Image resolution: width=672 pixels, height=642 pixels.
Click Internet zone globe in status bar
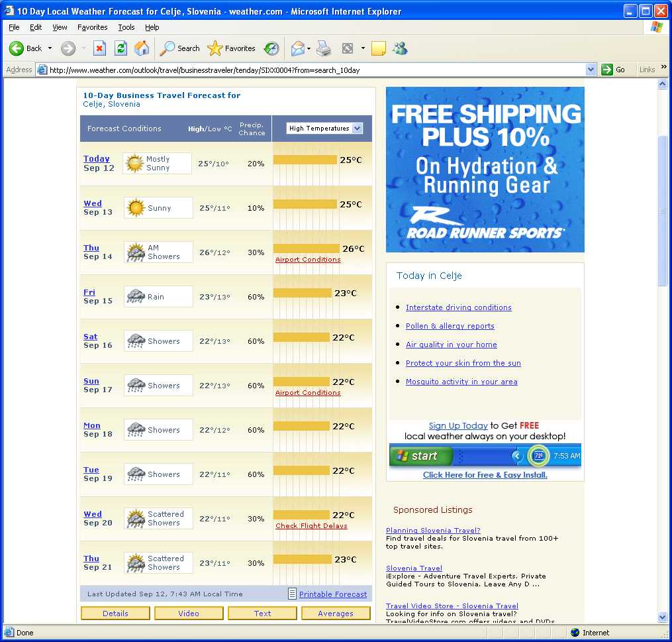[x=575, y=632]
